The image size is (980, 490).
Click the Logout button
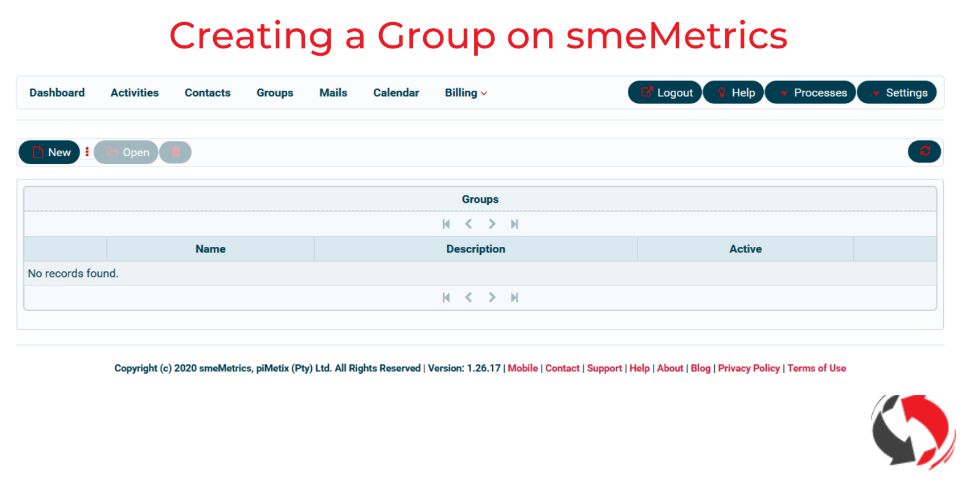[665, 92]
